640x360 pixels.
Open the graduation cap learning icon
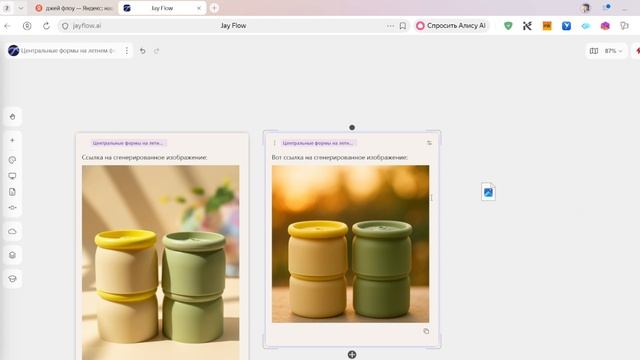coord(12,279)
